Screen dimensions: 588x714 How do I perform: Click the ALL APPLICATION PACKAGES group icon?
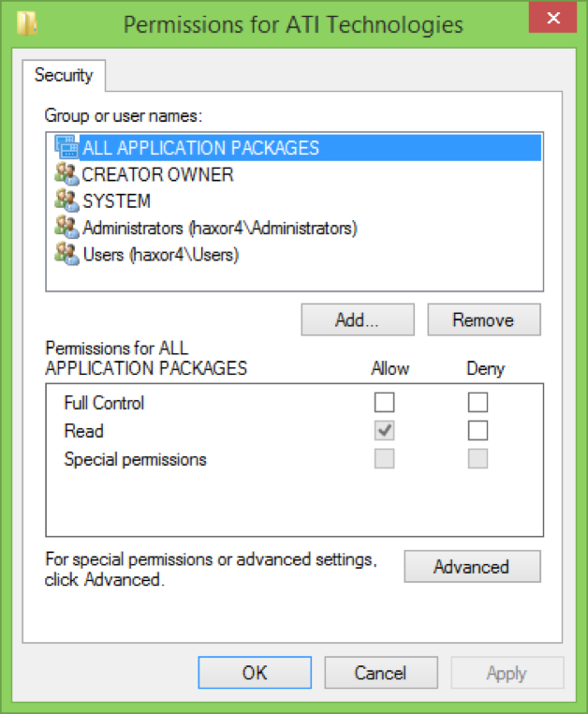pyautogui.click(x=66, y=146)
